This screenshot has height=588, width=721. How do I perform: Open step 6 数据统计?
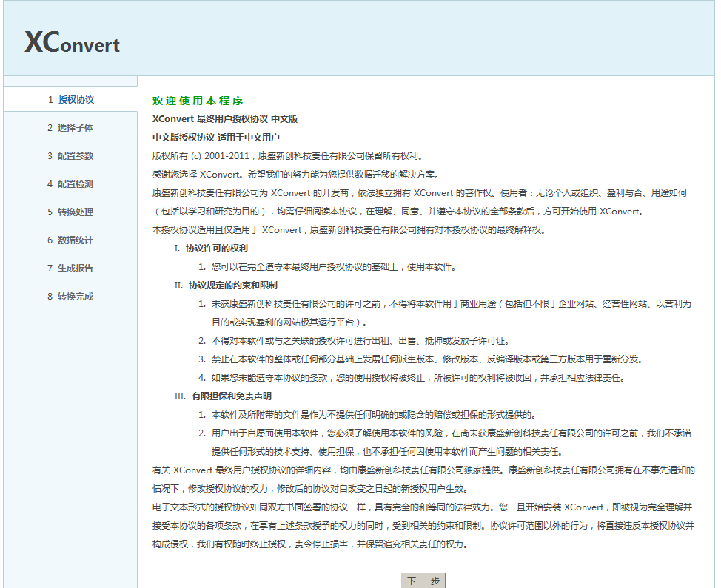pos(70,240)
